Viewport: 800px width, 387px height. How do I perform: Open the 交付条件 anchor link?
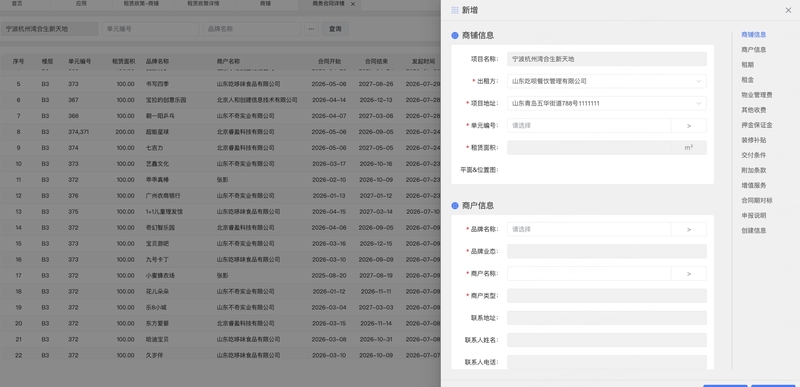click(x=754, y=155)
